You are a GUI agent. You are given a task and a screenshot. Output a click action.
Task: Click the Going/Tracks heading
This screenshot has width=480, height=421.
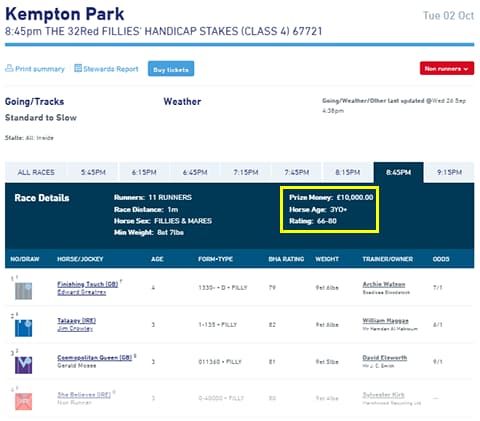(x=34, y=101)
